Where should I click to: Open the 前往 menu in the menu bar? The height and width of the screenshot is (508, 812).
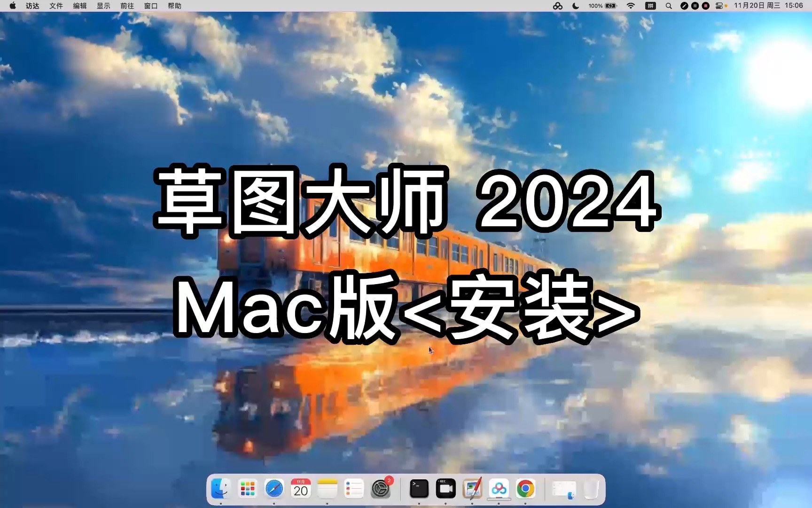(127, 6)
